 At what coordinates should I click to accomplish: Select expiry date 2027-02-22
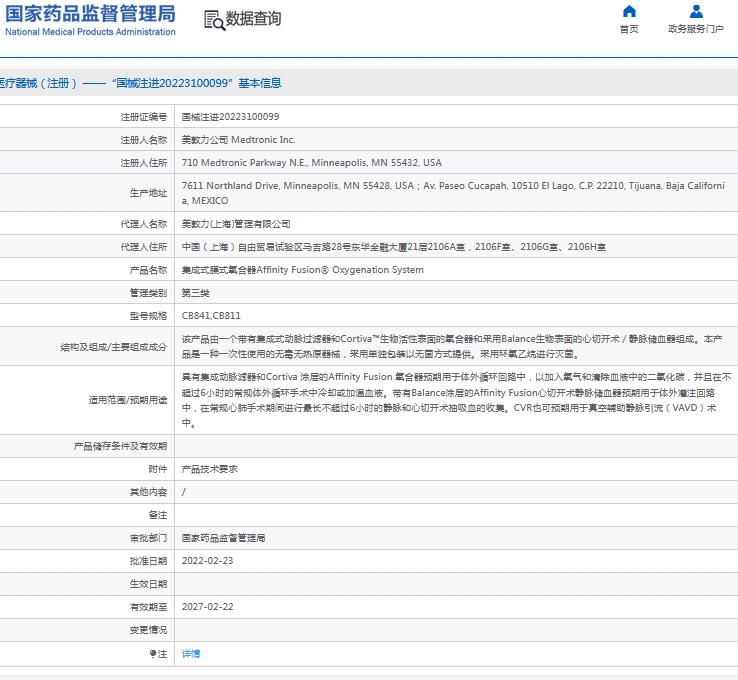pyautogui.click(x=208, y=607)
